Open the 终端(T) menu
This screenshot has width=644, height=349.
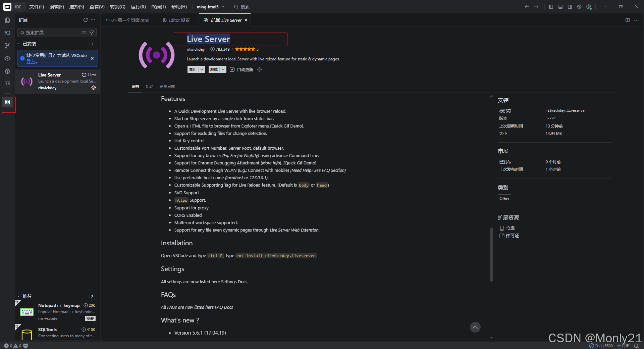(x=158, y=7)
